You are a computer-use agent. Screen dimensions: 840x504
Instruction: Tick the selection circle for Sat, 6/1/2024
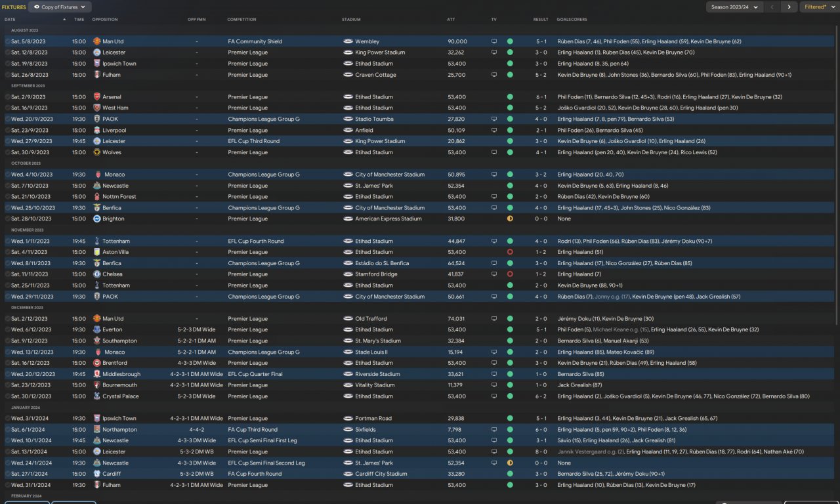8,430
